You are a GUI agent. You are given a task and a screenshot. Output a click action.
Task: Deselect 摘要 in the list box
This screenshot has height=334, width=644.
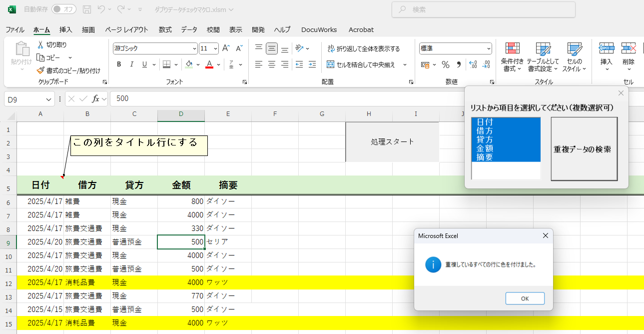point(485,157)
